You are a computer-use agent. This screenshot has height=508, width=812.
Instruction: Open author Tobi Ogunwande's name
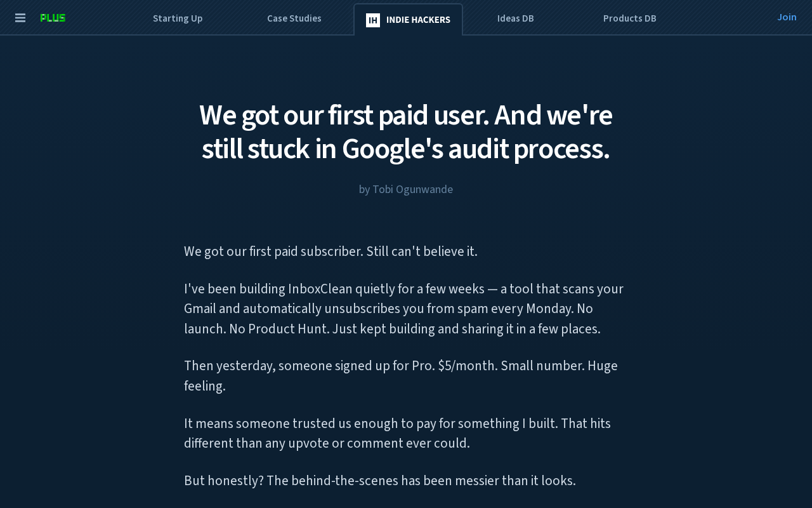412,189
